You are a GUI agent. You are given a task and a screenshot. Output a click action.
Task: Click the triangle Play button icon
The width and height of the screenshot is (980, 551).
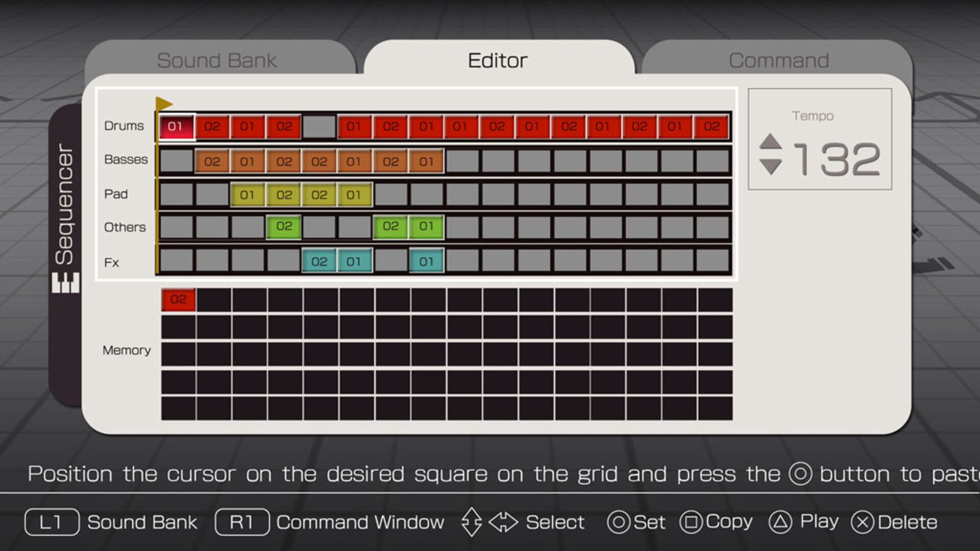(x=779, y=522)
